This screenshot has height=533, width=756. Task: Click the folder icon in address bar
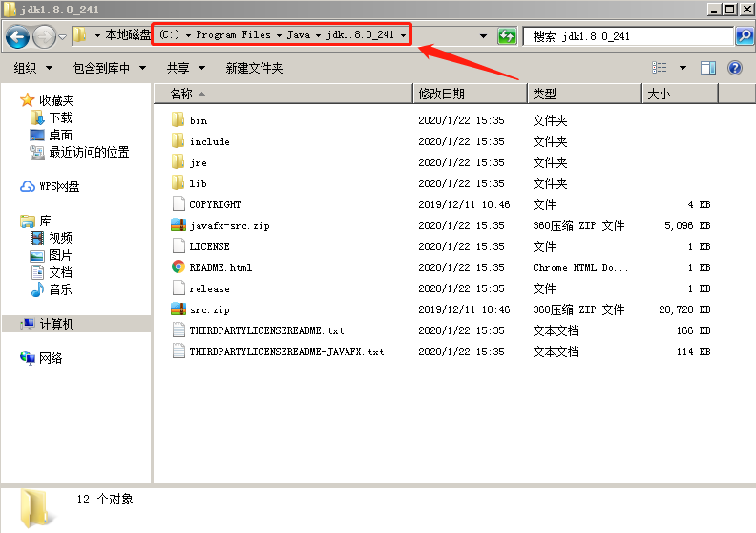(x=80, y=34)
